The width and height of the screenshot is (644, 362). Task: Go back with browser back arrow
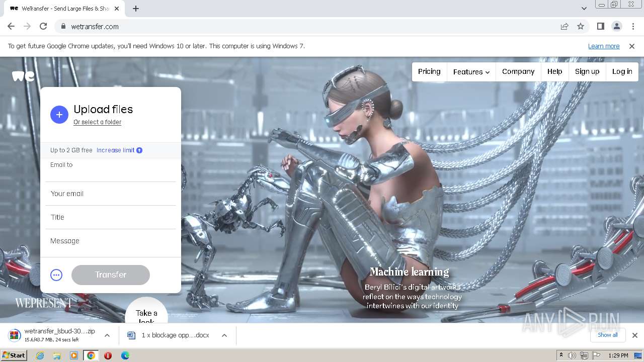pyautogui.click(x=11, y=26)
